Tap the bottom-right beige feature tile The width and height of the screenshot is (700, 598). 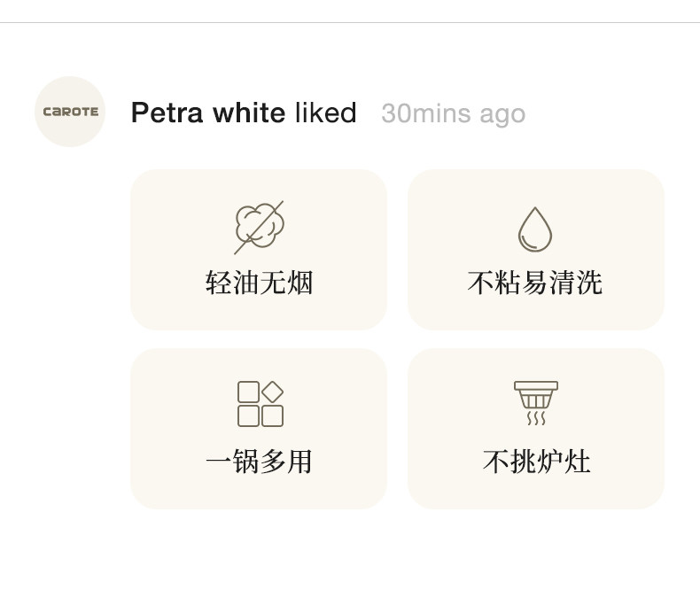(535, 429)
